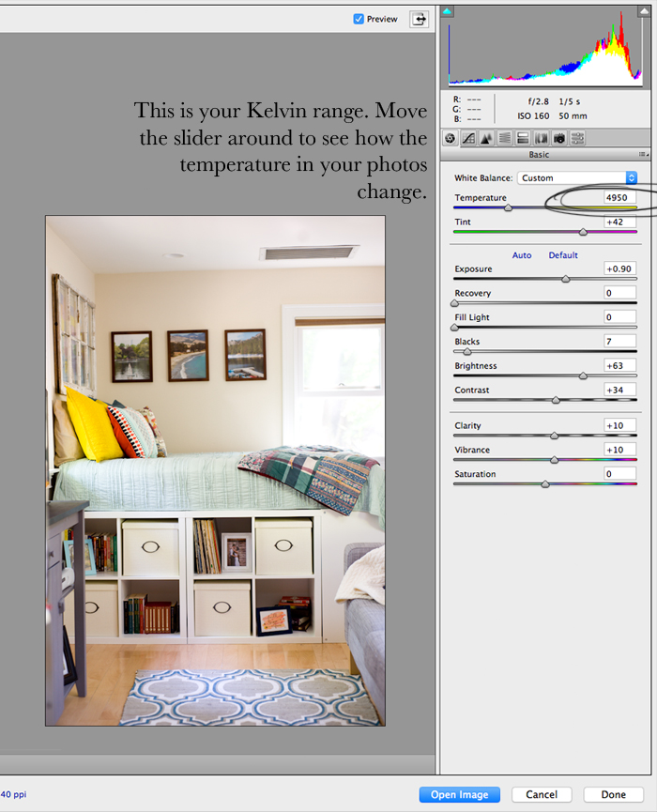Click the Done button
Viewport: 657px width, 812px height.
pyautogui.click(x=614, y=794)
